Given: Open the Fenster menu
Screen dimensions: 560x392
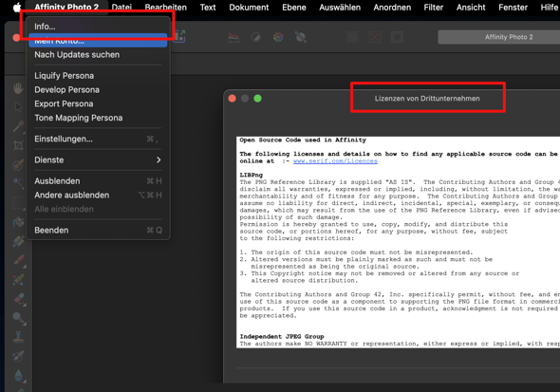Looking at the screenshot, I should coord(513,8).
